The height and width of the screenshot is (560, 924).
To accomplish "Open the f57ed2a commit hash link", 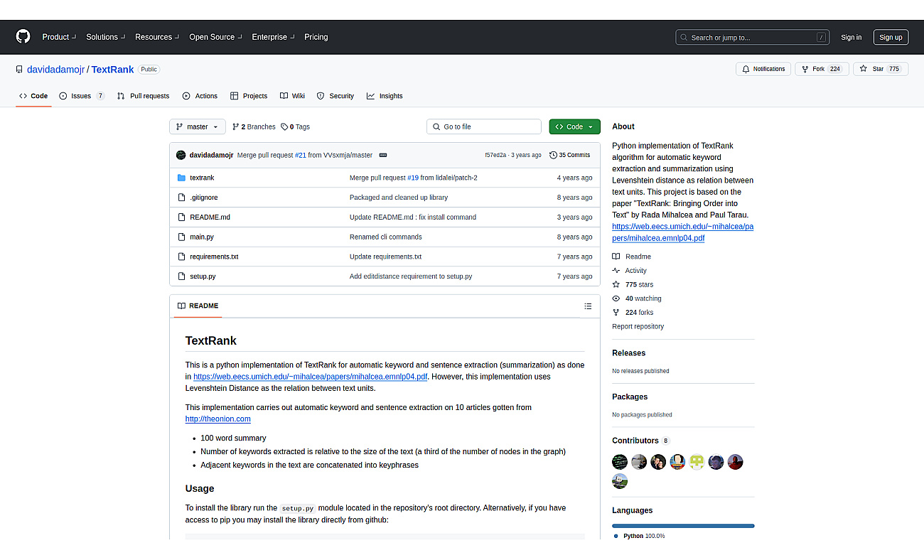I will pos(495,155).
